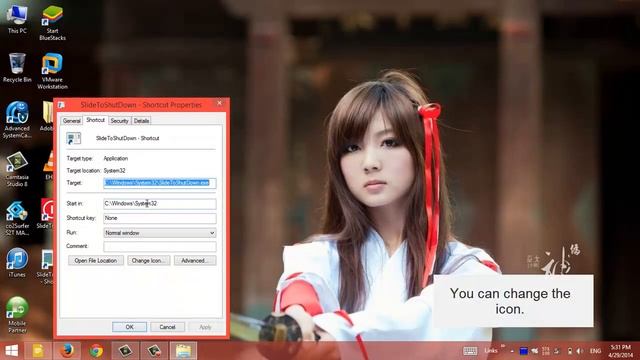Click the Target path field
640x360 pixels.
coord(160,183)
